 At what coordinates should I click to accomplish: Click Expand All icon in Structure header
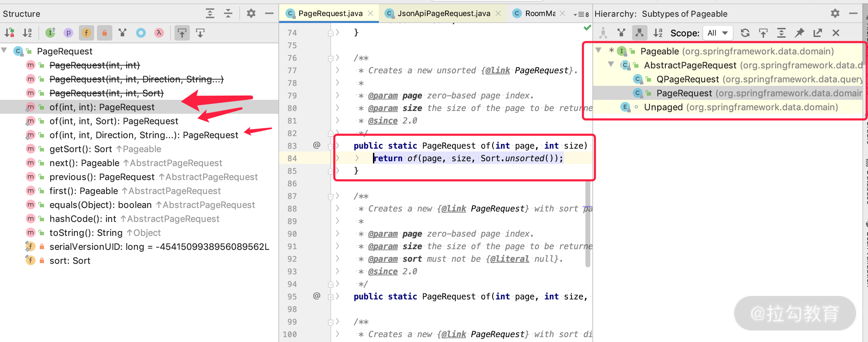coord(210,14)
